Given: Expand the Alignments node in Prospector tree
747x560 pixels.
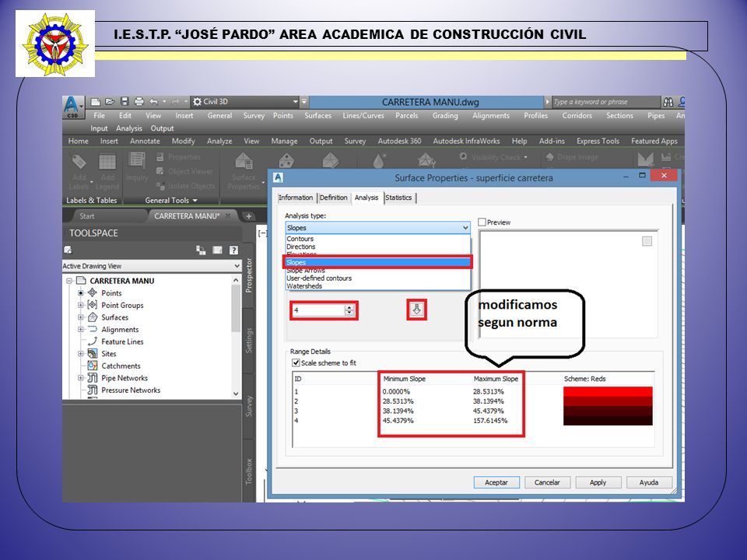Looking at the screenshot, I should [x=80, y=330].
